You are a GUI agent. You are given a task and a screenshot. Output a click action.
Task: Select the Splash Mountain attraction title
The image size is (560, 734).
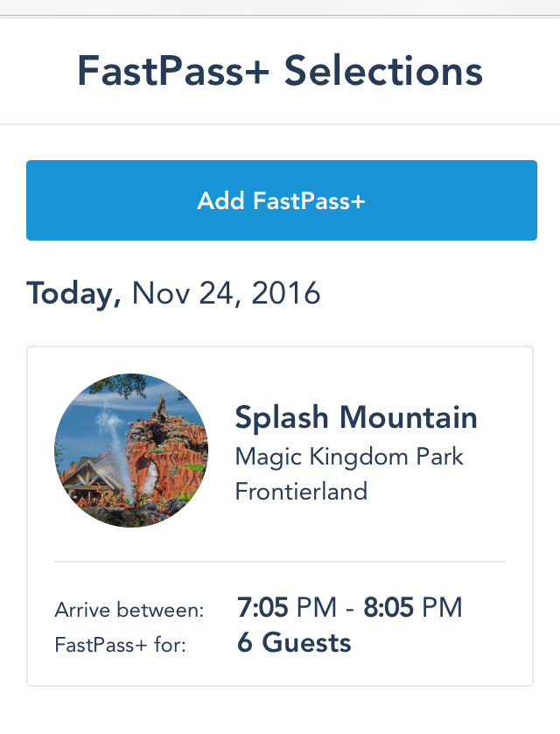point(356,417)
